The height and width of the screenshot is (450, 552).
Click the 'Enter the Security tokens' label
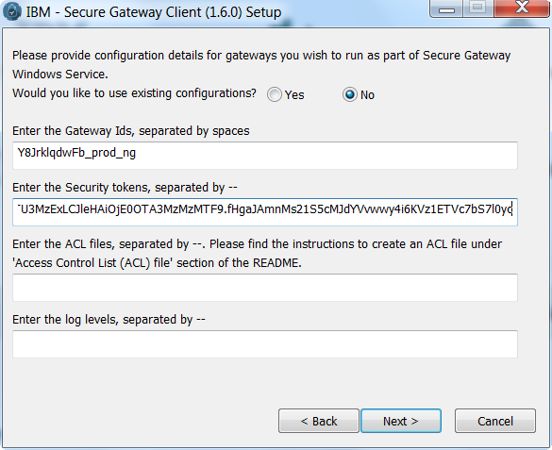[x=125, y=188]
